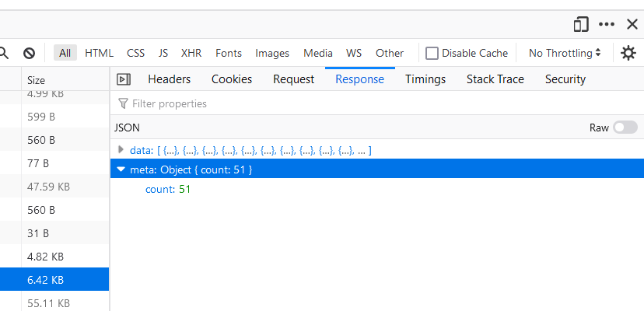Filter requests by XHR
The width and height of the screenshot is (644, 311).
point(191,54)
